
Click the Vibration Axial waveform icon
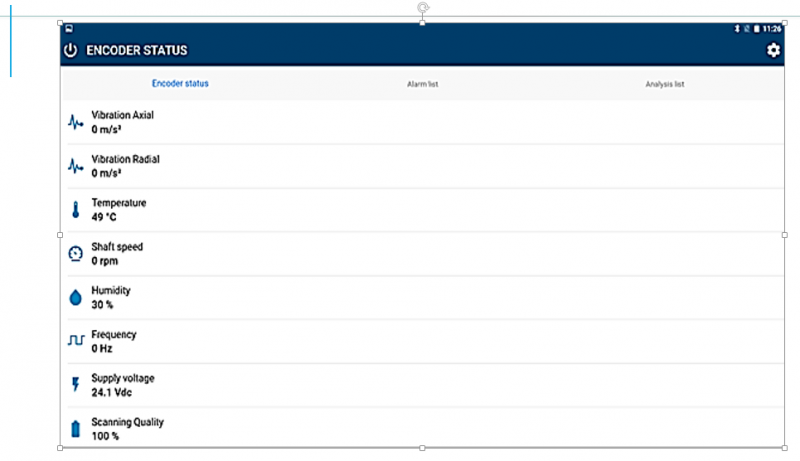75,123
